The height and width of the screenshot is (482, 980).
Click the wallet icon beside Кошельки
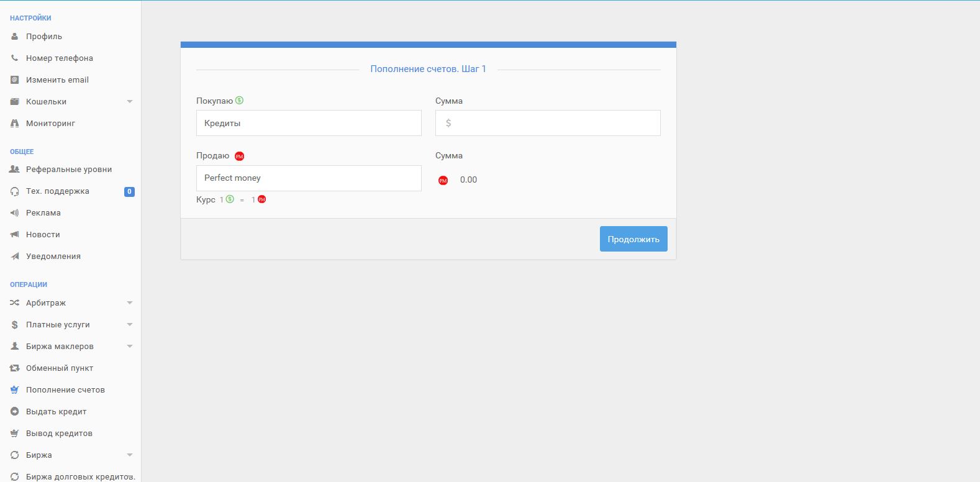point(15,102)
